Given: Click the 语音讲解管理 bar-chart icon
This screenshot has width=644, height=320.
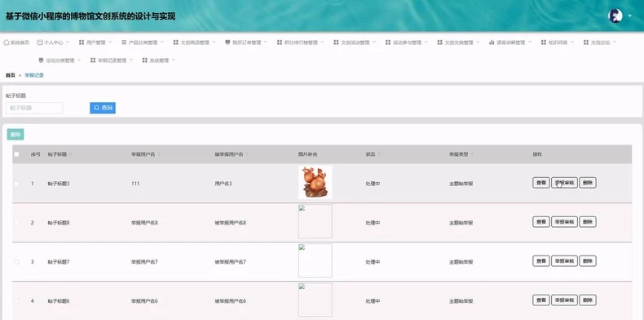Looking at the screenshot, I should [x=492, y=42].
